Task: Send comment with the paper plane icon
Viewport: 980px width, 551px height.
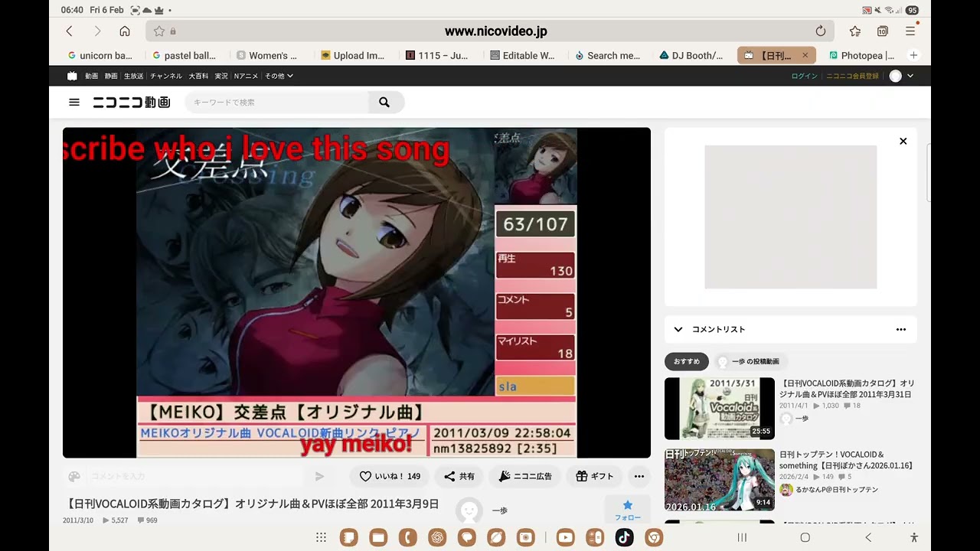Action: pyautogui.click(x=319, y=476)
